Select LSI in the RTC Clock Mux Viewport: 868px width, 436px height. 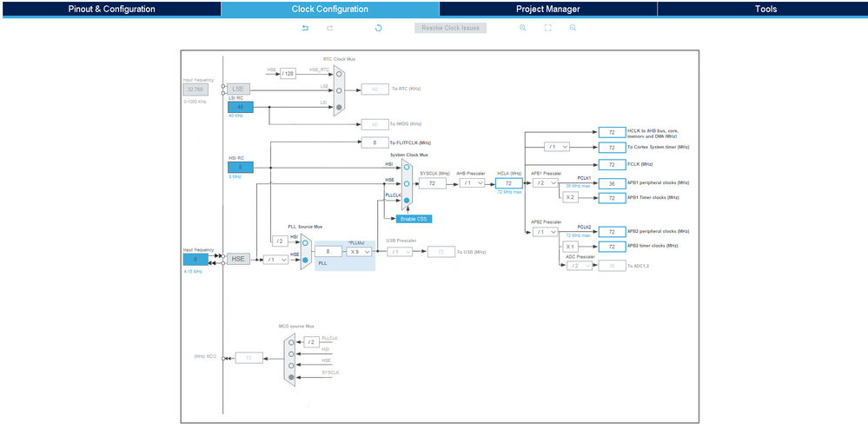[x=340, y=107]
